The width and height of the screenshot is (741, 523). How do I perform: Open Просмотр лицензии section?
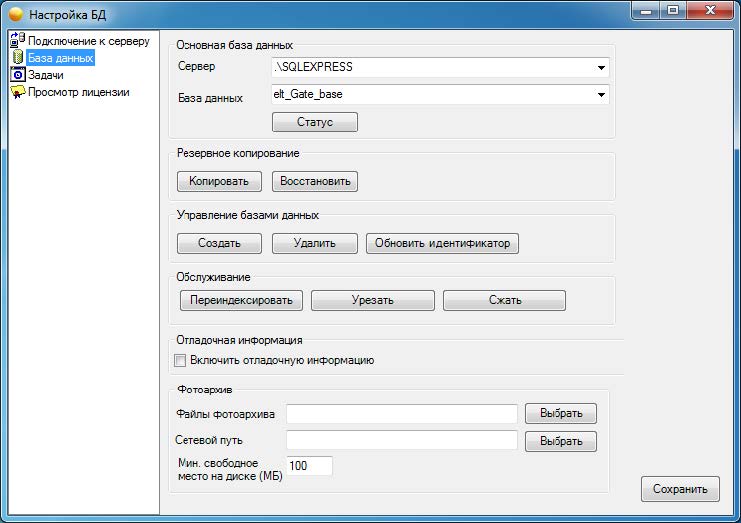pos(79,92)
